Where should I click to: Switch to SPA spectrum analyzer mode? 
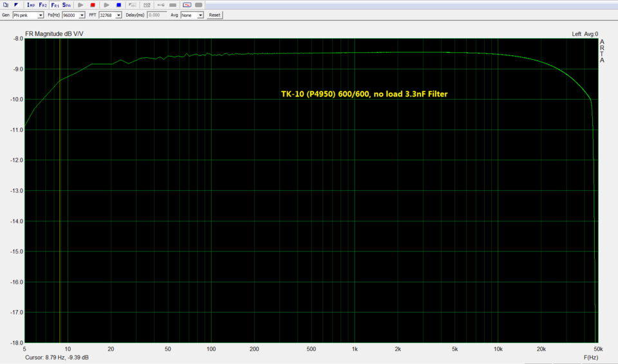66,5
